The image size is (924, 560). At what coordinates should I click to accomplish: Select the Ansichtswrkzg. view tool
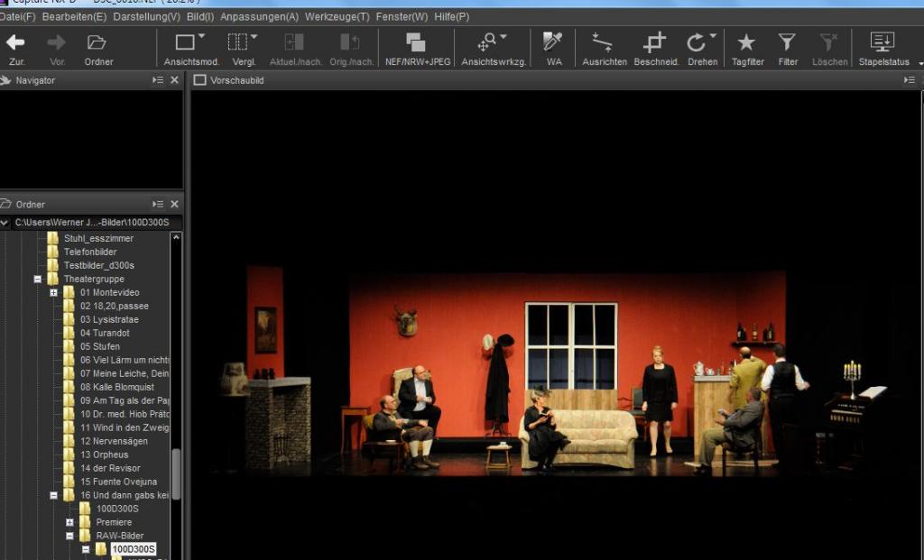point(486,42)
